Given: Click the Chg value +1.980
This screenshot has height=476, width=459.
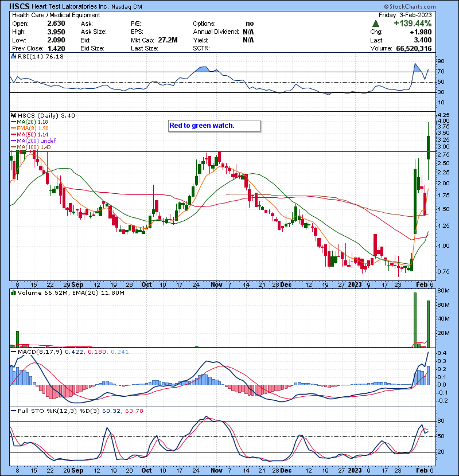Looking at the screenshot, I should pyautogui.click(x=421, y=32).
